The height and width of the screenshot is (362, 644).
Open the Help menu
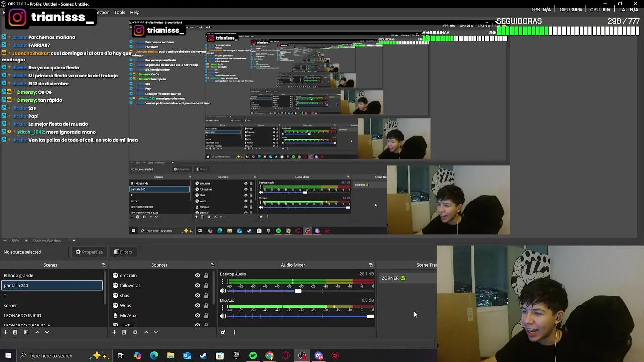click(135, 12)
